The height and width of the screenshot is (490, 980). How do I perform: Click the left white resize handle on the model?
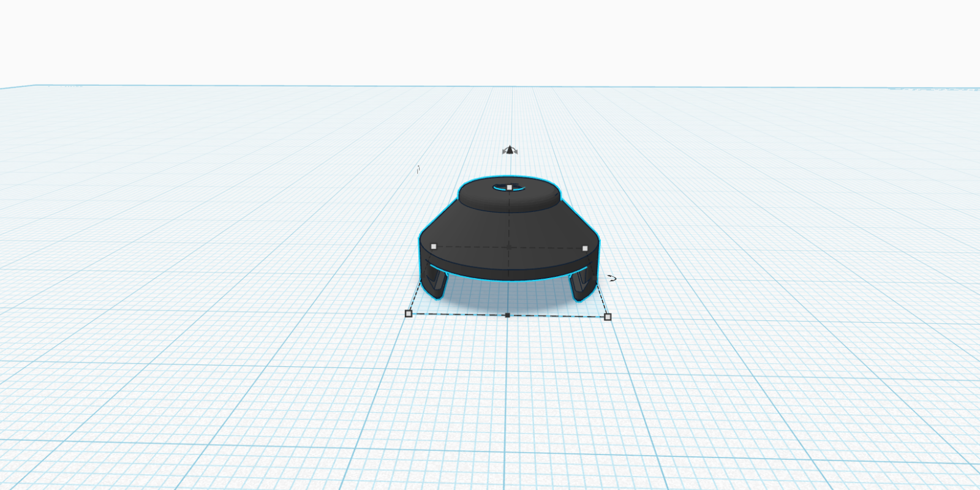434,247
